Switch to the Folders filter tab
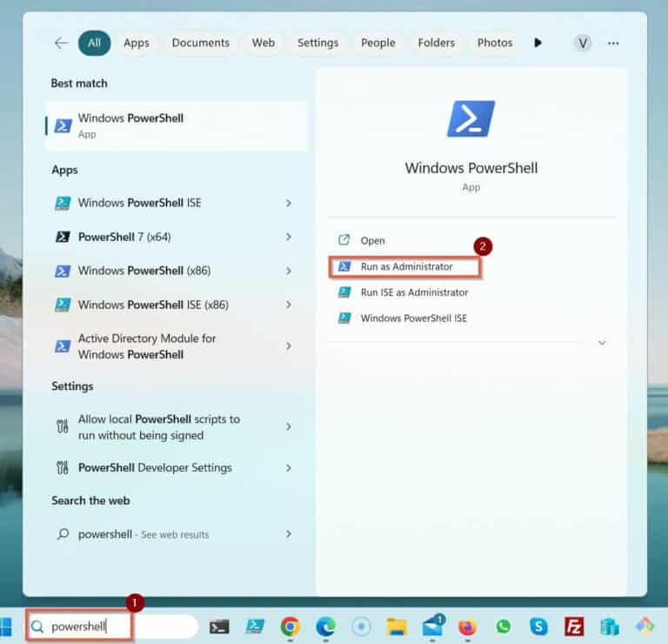 coord(437,43)
